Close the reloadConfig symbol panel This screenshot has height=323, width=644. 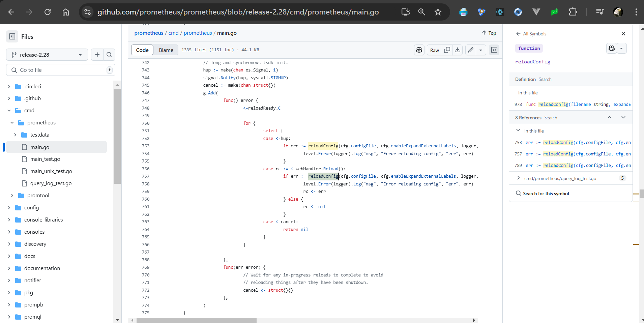pos(623,34)
